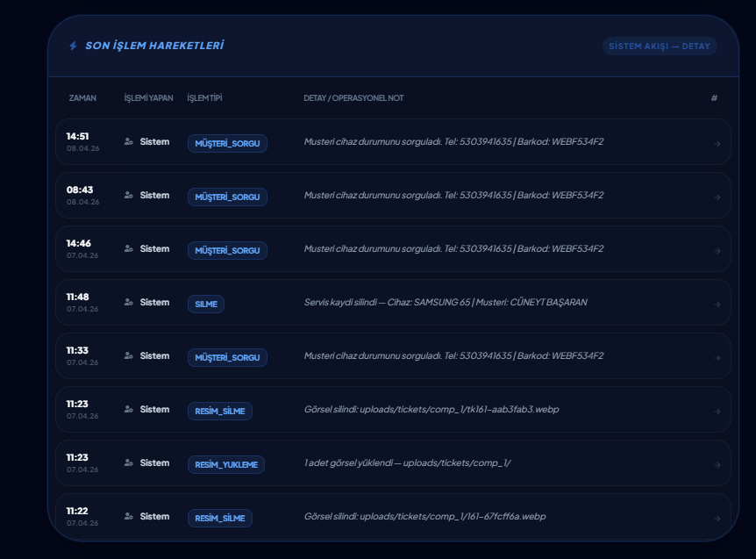Click the arrow icon on the 14:51 row

pos(717,144)
